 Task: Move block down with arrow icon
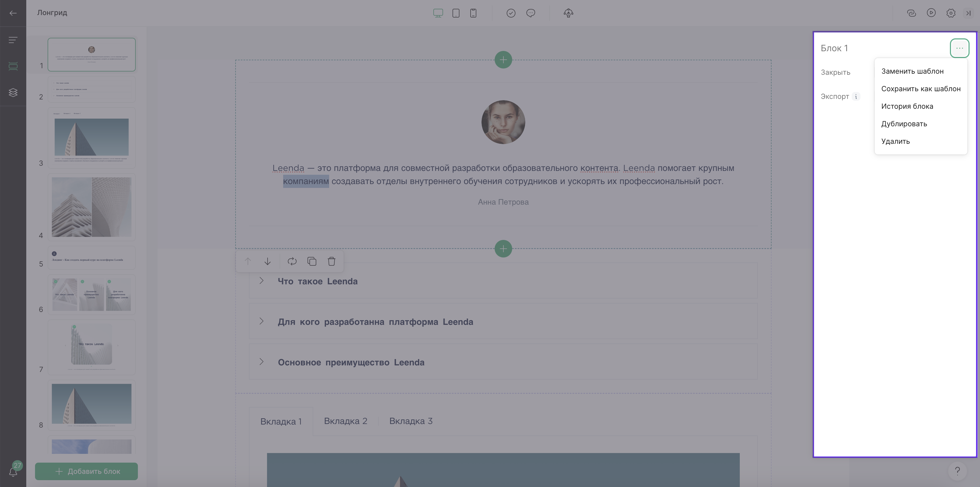268,261
